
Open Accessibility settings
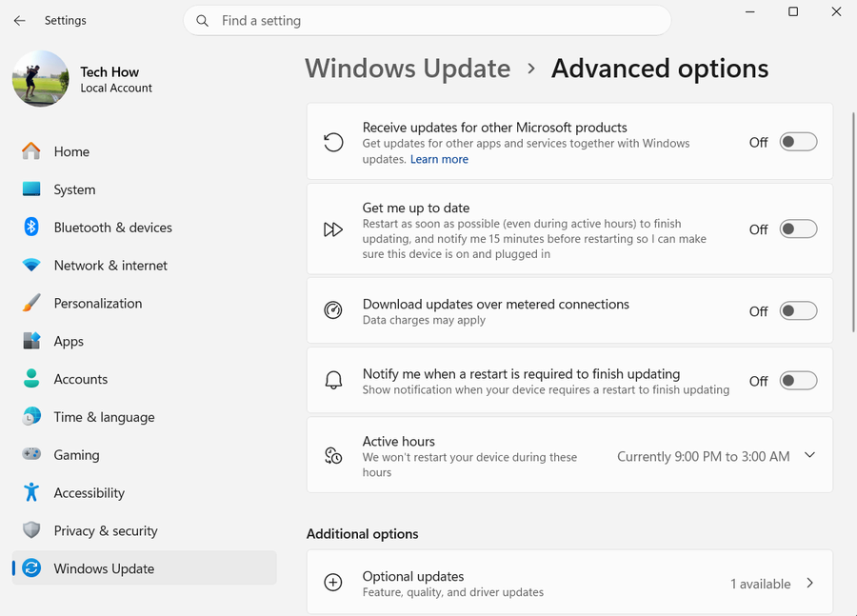click(x=145, y=492)
